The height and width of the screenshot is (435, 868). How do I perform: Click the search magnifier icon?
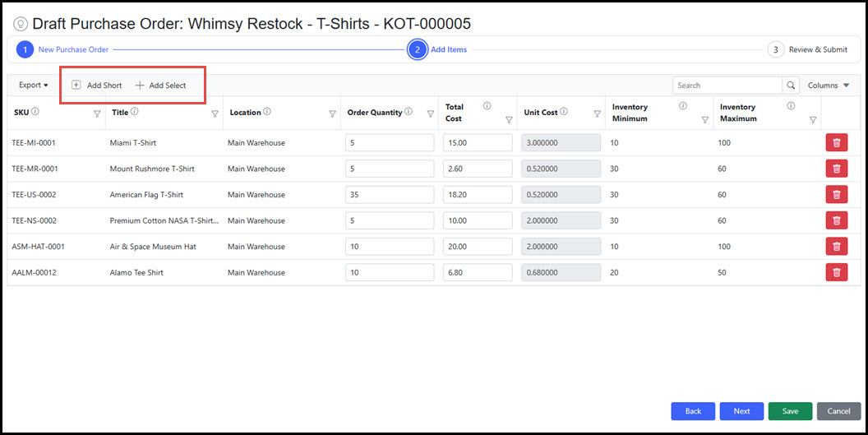[790, 86]
